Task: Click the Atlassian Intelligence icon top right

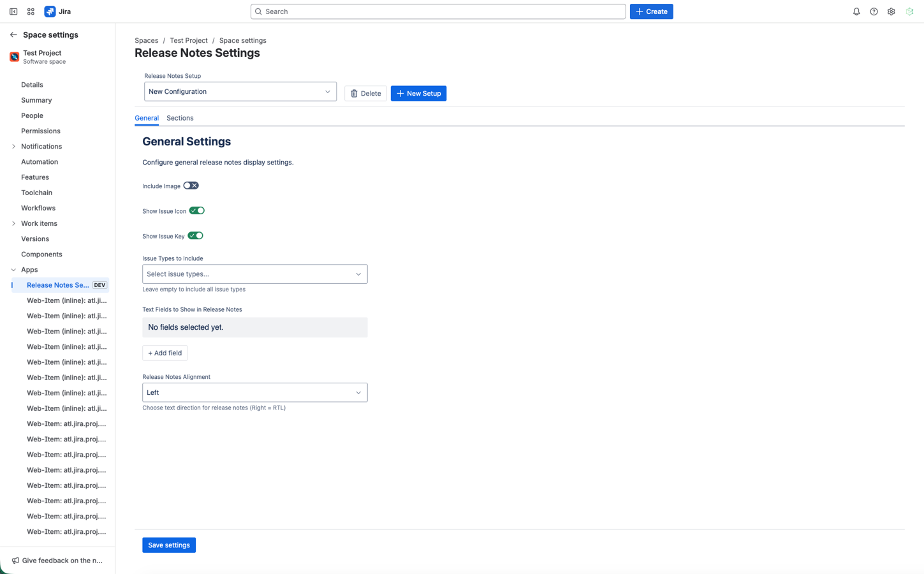Action: pyautogui.click(x=909, y=11)
